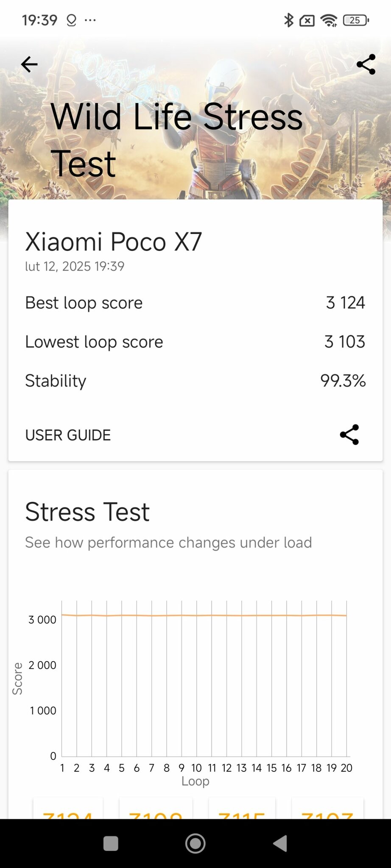Tap the Lowest loop score row

(195, 342)
